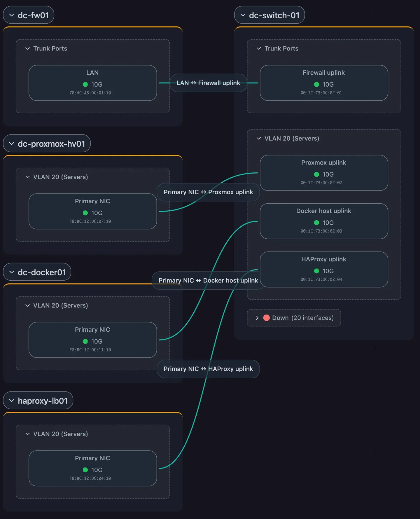Click green status dot on Firewall uplink

[x=316, y=84]
